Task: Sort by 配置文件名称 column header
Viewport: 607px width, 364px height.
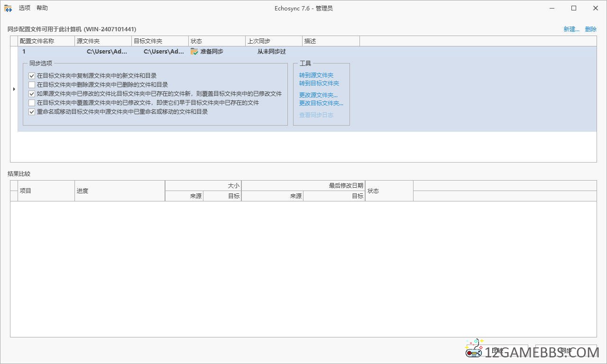Action: [46, 41]
